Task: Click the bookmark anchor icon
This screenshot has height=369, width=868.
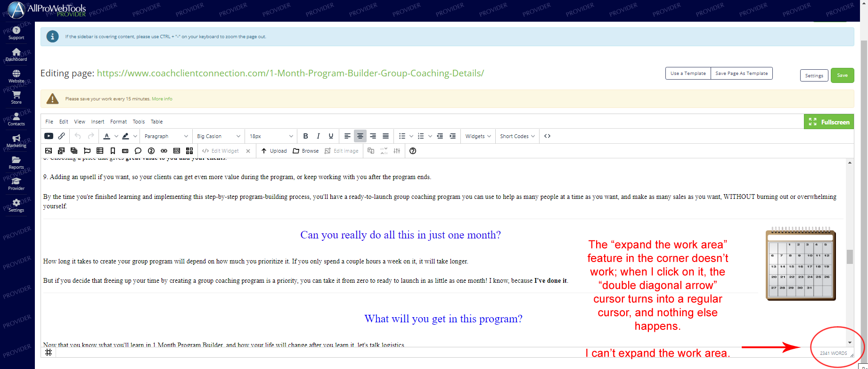Action: point(113,151)
